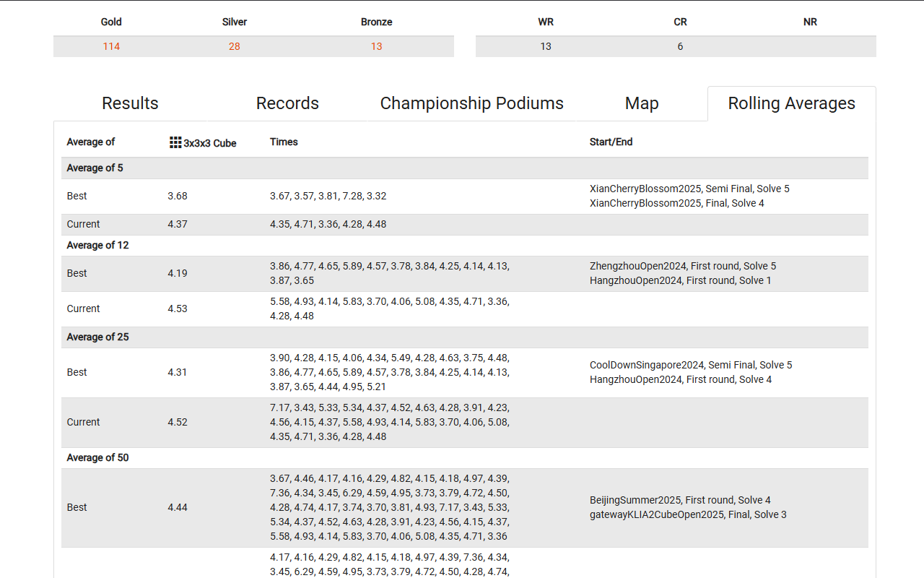Viewport: 924px width, 578px height.
Task: Click the silver medal count 28
Action: (235, 46)
